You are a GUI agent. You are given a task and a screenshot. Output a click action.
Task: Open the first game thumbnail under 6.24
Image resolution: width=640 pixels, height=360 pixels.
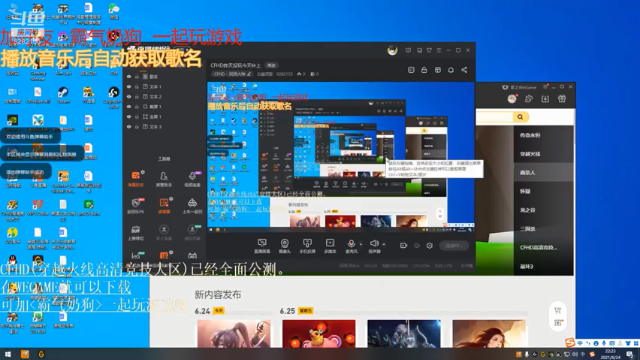pyautogui.click(x=233, y=334)
